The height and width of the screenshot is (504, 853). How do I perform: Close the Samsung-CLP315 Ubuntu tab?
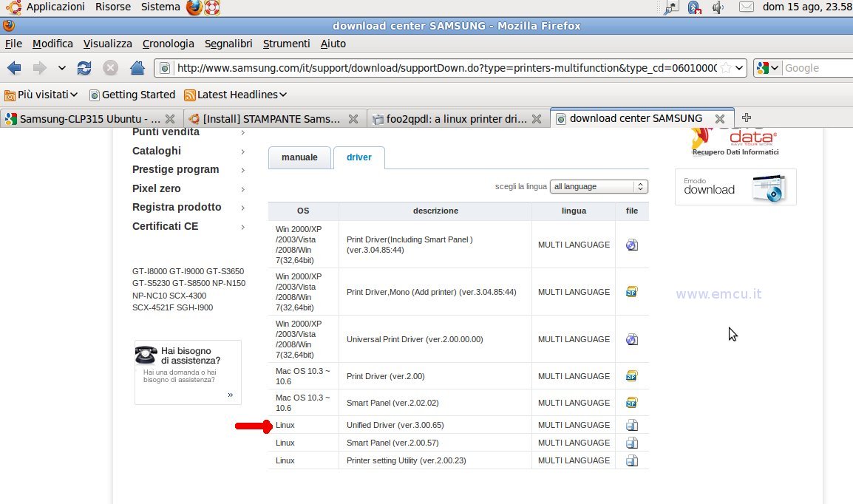[x=170, y=118]
